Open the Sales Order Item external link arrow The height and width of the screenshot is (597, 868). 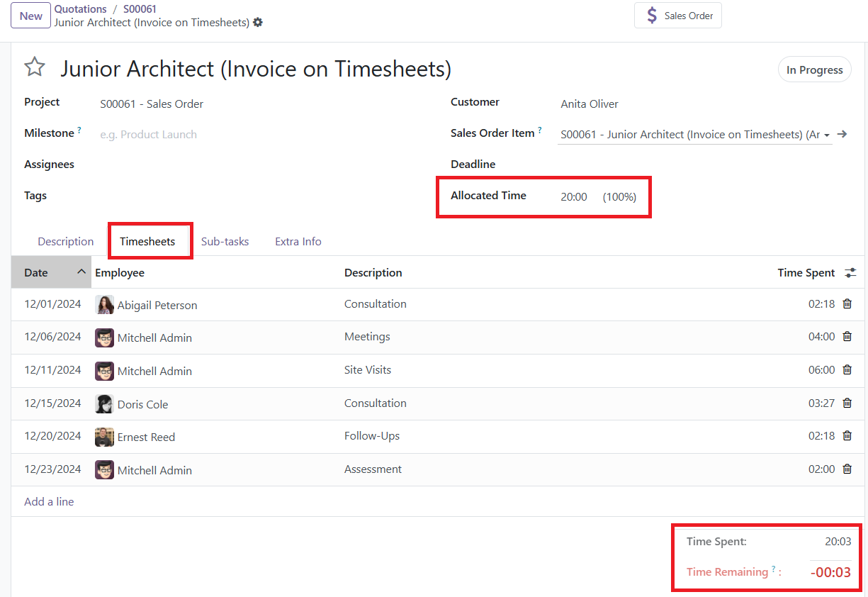coord(842,134)
